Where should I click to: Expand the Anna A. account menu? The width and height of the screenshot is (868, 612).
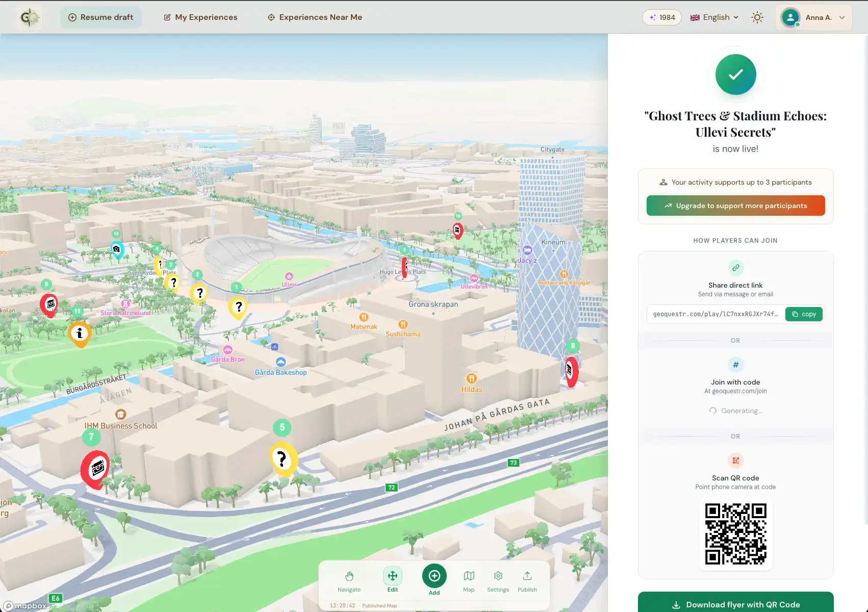pos(813,17)
